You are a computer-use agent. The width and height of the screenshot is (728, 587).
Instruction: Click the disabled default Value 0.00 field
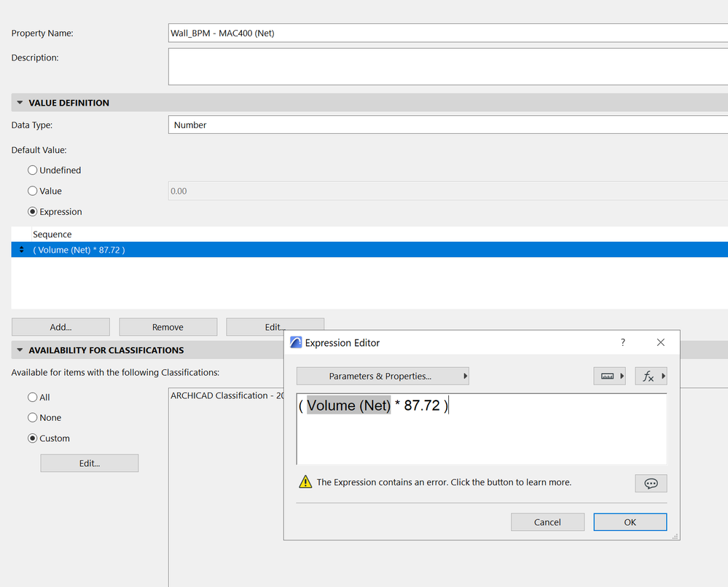tap(448, 191)
